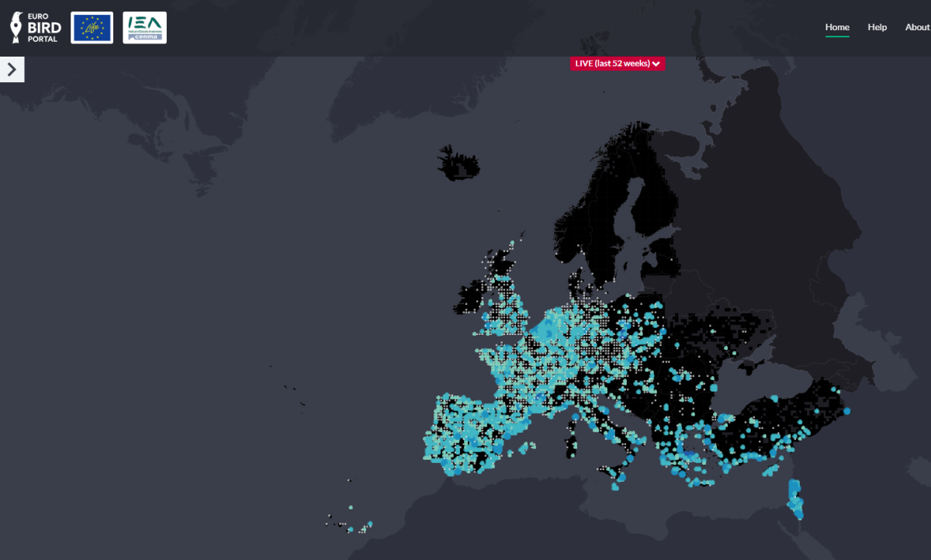Open the EU LIFE programme logo

(x=92, y=28)
